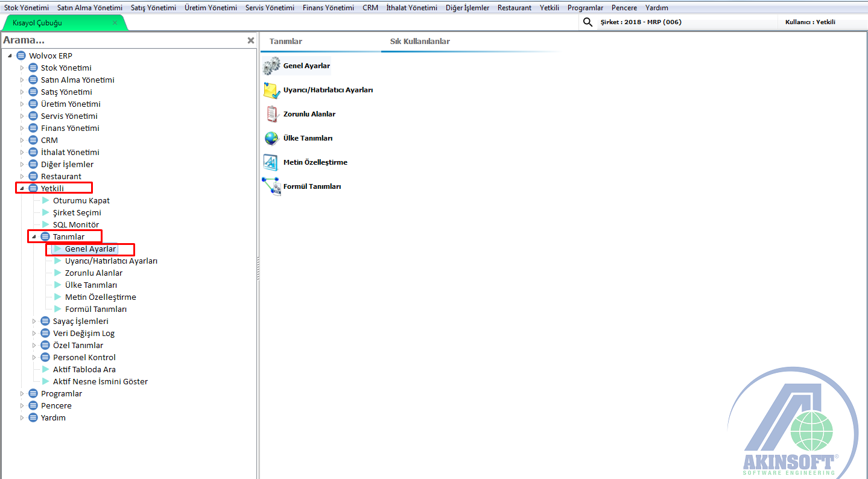This screenshot has width=868, height=479.
Task: Collapse the Wolvox ERP root node
Action: (10, 56)
